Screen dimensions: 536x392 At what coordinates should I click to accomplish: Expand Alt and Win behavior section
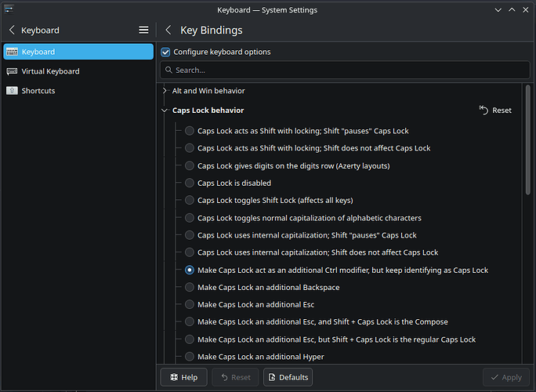tap(165, 91)
